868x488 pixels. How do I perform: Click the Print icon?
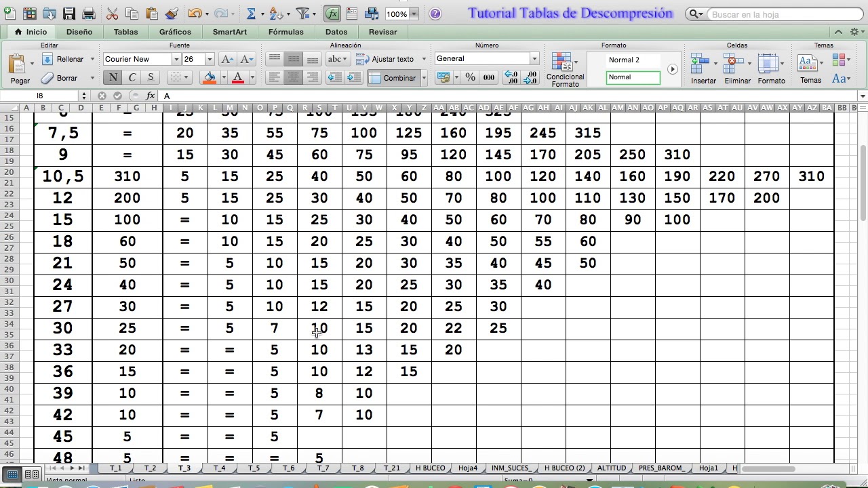point(89,14)
